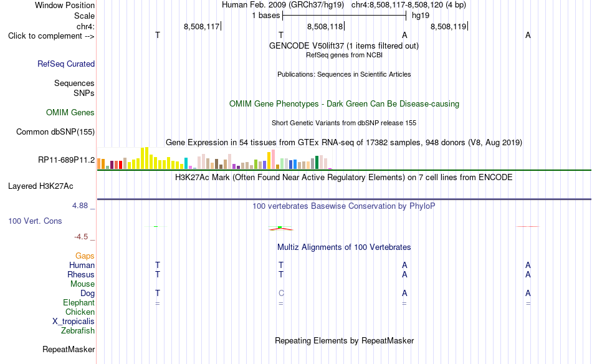This screenshot has height=364, width=592.
Task: Click the GENCODE V50lift37 track title
Action: (x=344, y=45)
